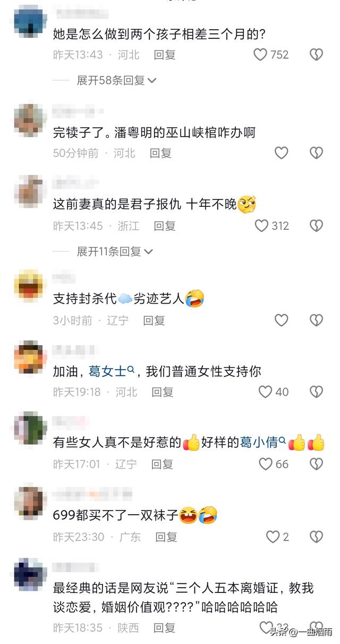Like the 699 socks comment with 2 likes
The height and width of the screenshot is (644, 340).
click(x=273, y=537)
